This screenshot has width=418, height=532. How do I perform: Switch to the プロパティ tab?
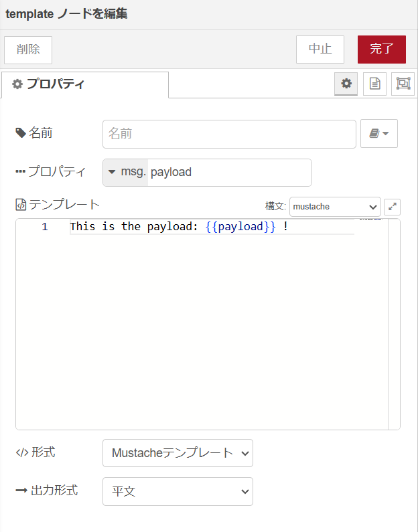[x=85, y=84]
